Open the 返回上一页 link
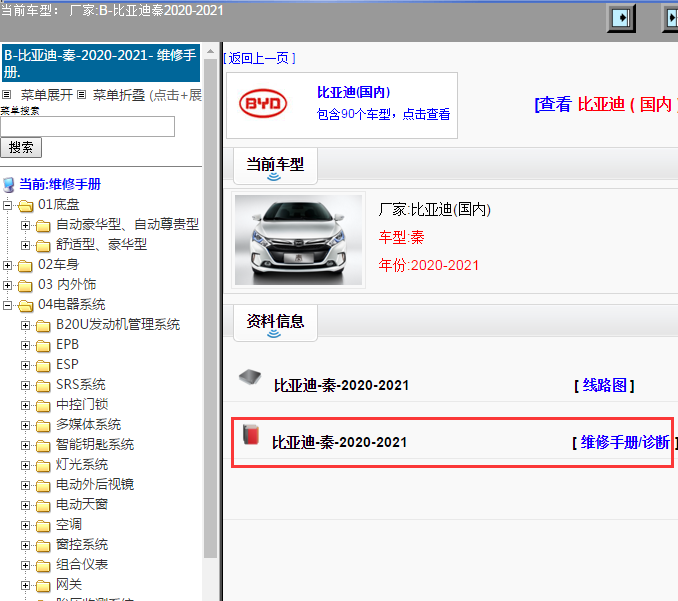 pos(259,58)
